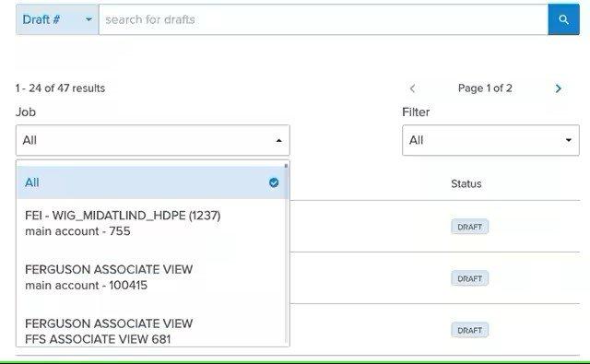Image resolution: width=590 pixels, height=364 pixels.
Task: Click the 1 - 24 of 47 results text
Action: [x=60, y=88]
